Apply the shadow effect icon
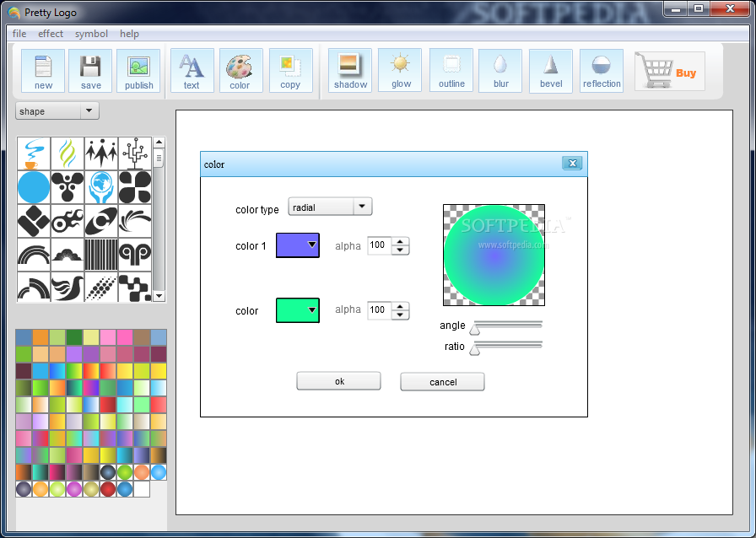The width and height of the screenshot is (756, 538). 350,70
